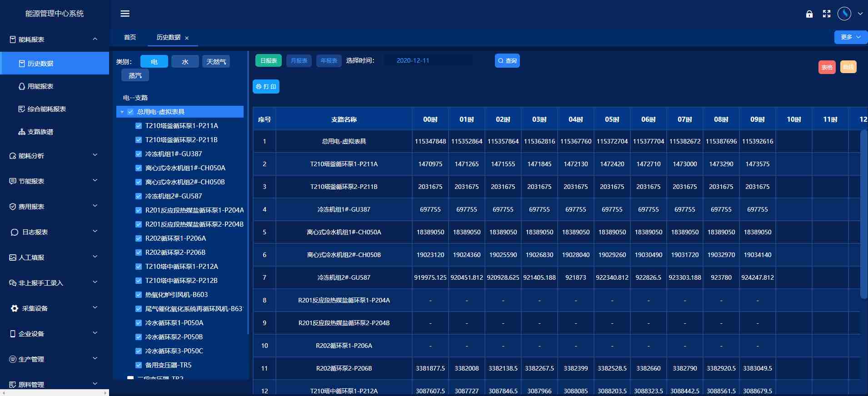This screenshot has height=396, width=868.
Task: Switch to the 首页 tab
Action: pos(130,37)
